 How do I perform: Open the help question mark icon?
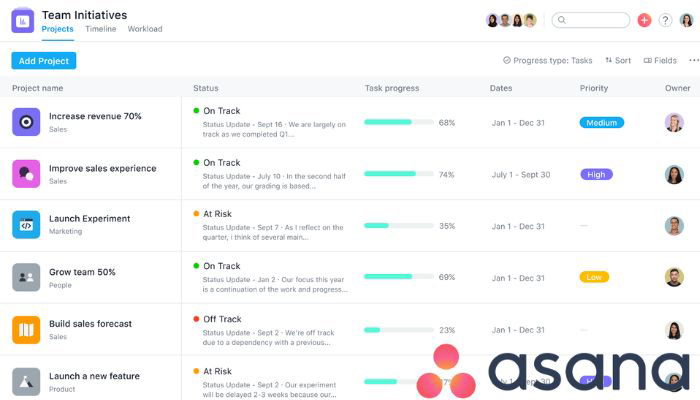[x=665, y=20]
